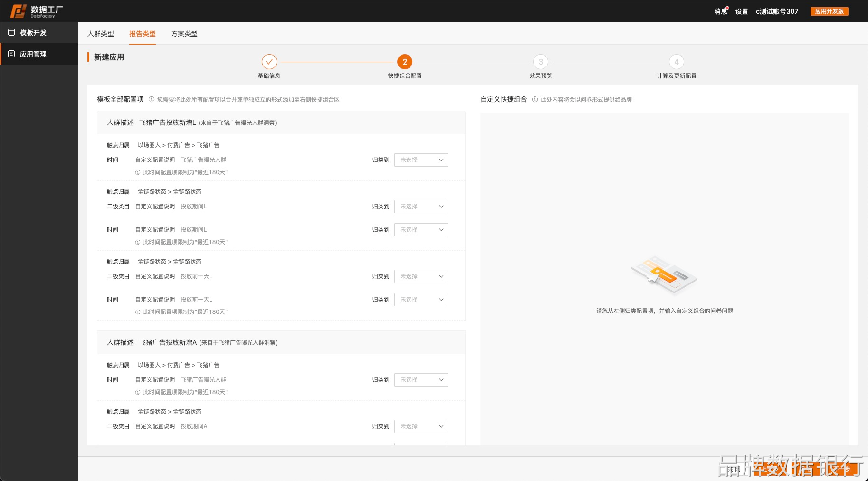Image resolution: width=868 pixels, height=481 pixels.
Task: Click the 自定义快捷组合 heading
Action: point(504,99)
